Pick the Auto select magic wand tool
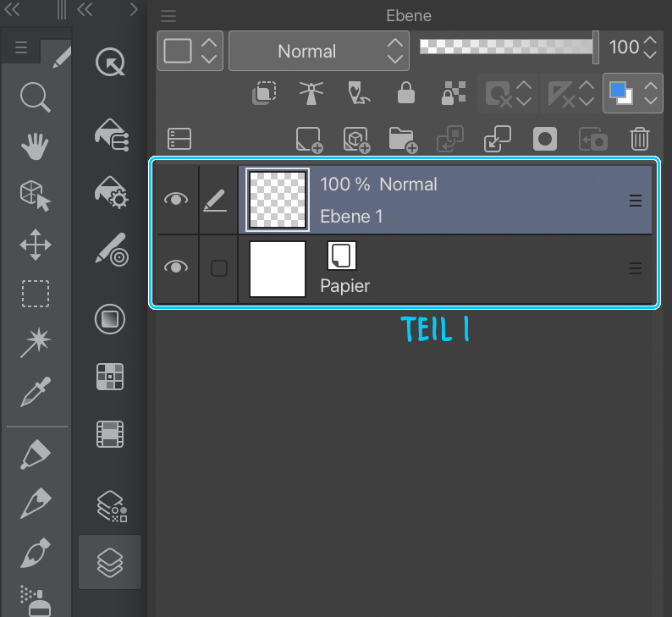The width and height of the screenshot is (672, 617). point(35,342)
